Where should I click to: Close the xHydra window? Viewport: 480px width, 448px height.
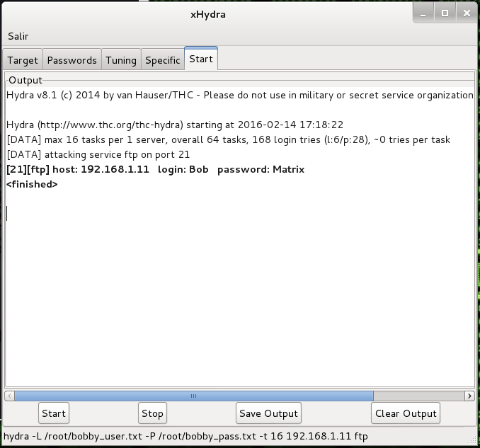click(467, 13)
